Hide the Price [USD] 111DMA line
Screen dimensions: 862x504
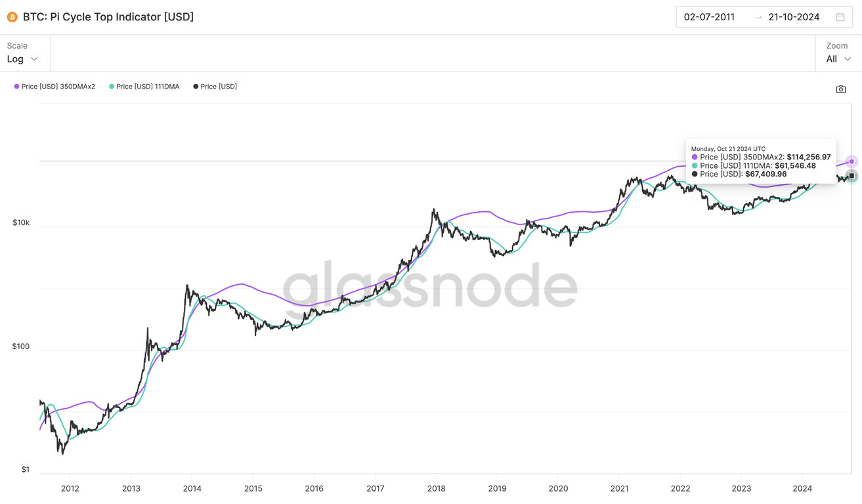(x=148, y=86)
